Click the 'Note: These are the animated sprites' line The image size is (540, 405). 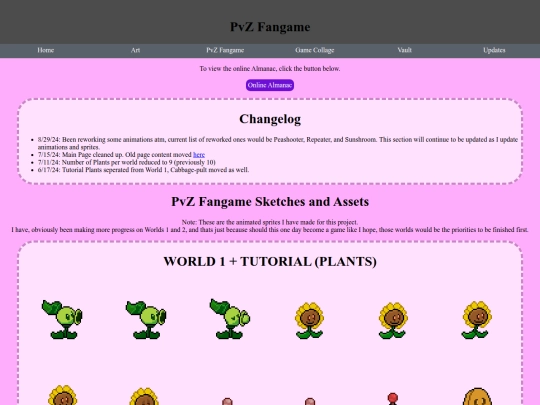click(x=270, y=222)
